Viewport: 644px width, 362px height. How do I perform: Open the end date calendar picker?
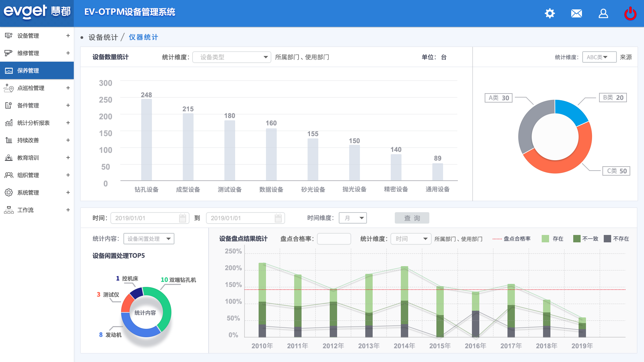pos(278,218)
